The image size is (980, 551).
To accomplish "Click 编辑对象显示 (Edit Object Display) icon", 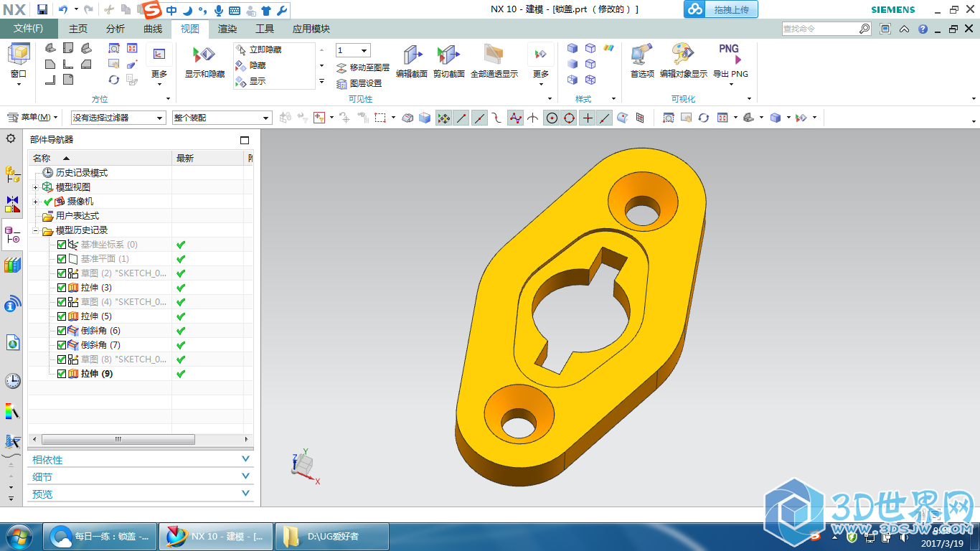I will [x=682, y=55].
